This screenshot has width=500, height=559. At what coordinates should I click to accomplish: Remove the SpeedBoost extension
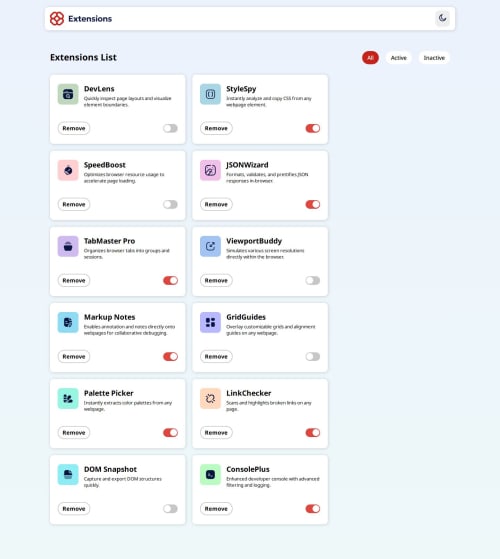74,204
